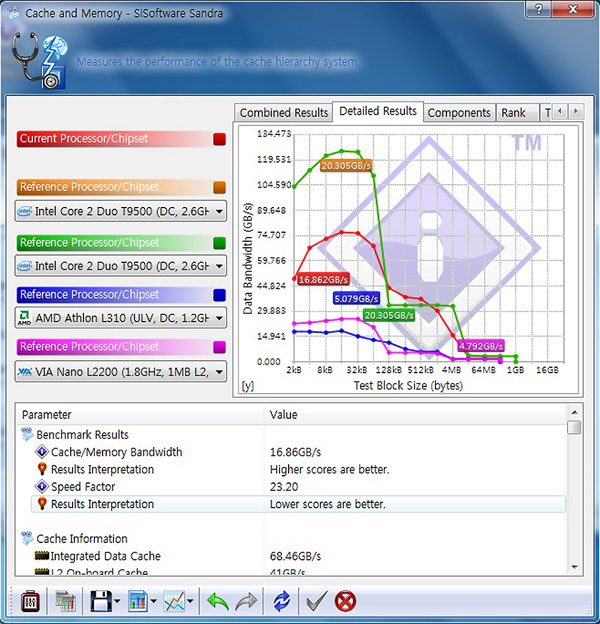
Task: Open the bar chart report icon
Action: pos(138,601)
